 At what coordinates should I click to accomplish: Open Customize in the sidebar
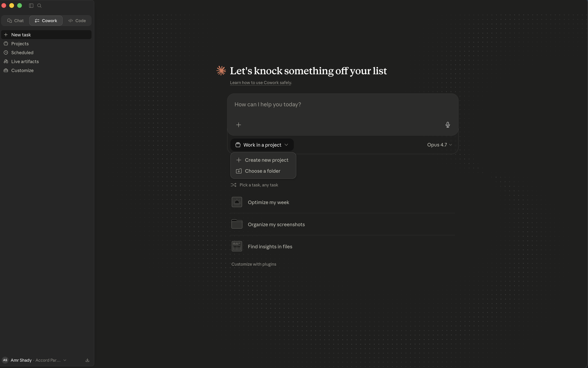[46, 70]
